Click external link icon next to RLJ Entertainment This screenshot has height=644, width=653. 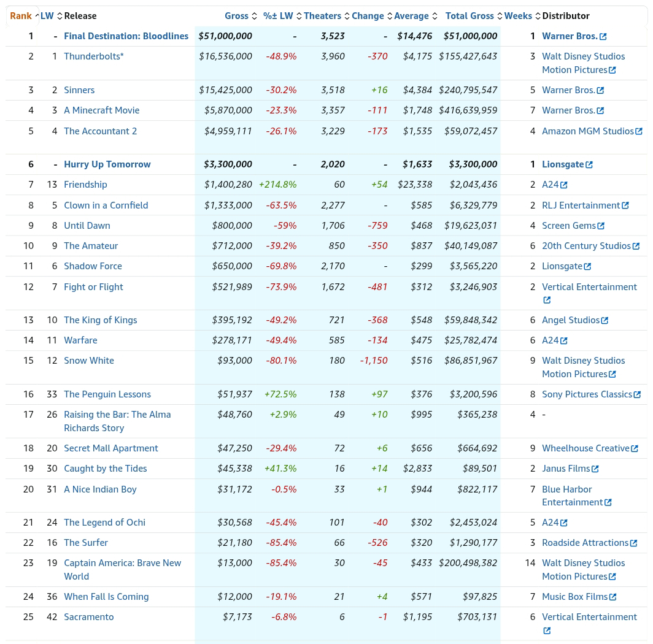pyautogui.click(x=625, y=205)
